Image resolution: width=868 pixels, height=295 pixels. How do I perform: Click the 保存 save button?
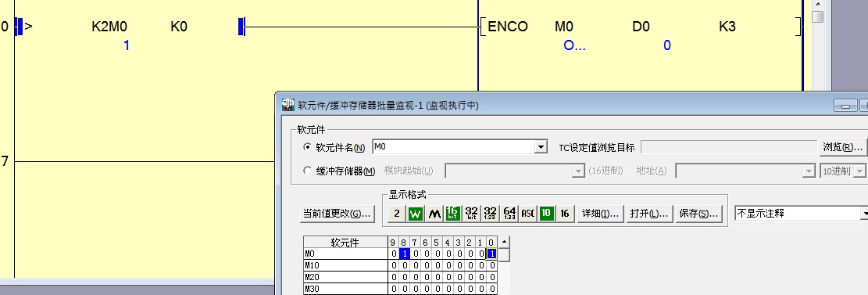click(x=698, y=214)
